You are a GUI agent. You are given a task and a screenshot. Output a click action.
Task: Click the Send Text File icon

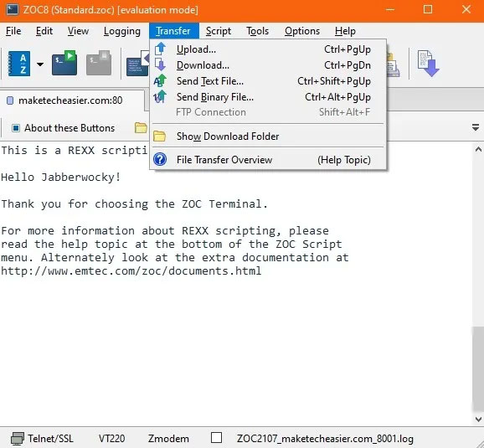[160, 81]
